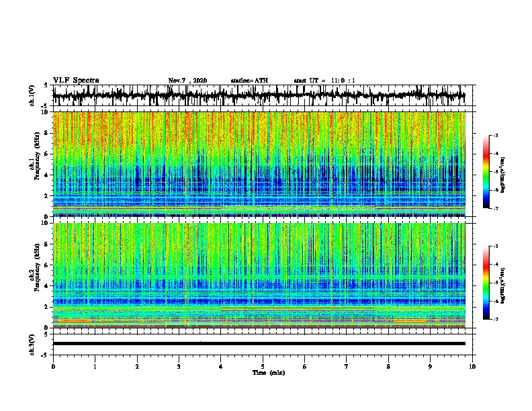The image size is (532, 411).
Task: Click the "4" kHz tick on ch.1 spectrogram axis
Action: tap(47, 175)
